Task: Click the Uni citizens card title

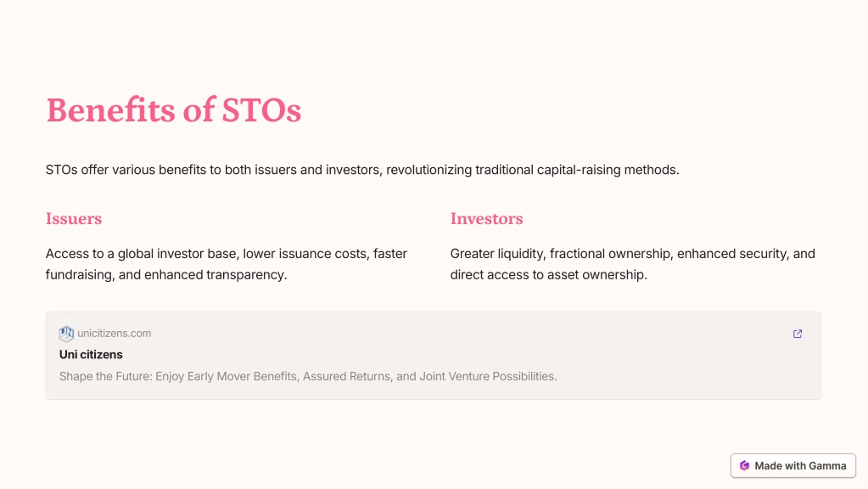Action: [91, 354]
